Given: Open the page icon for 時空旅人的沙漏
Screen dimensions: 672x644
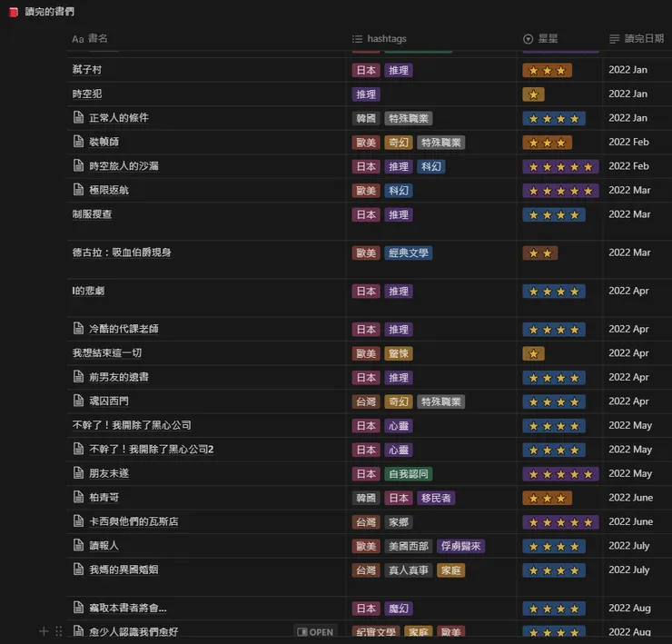Looking at the screenshot, I should pyautogui.click(x=78, y=165).
